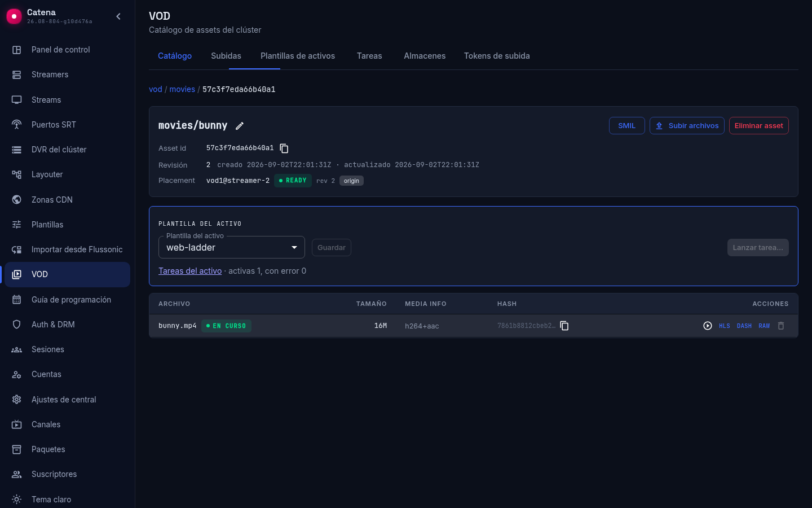
Task: Open Plantillas sliders icon in sidebar
Action: pyautogui.click(x=17, y=225)
